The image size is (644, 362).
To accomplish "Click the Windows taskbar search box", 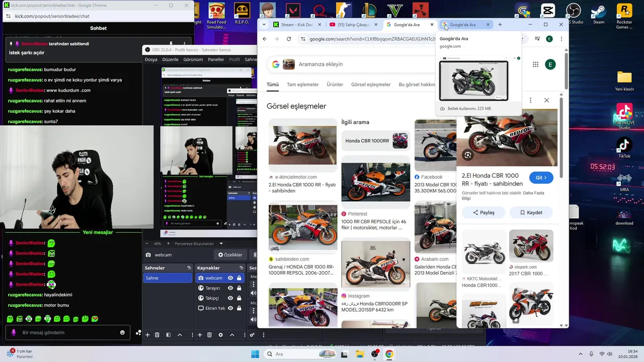I will click(x=300, y=354).
